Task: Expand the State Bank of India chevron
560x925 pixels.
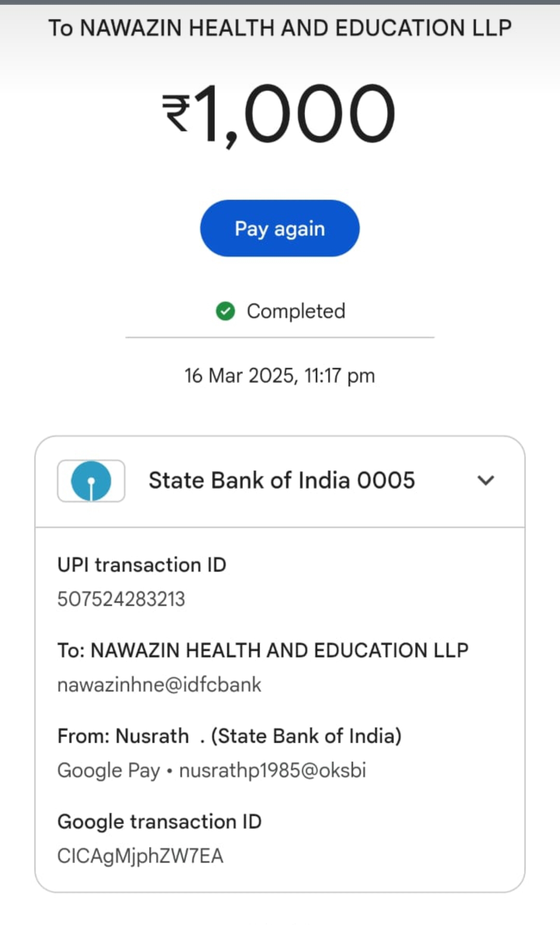Action: click(x=485, y=480)
